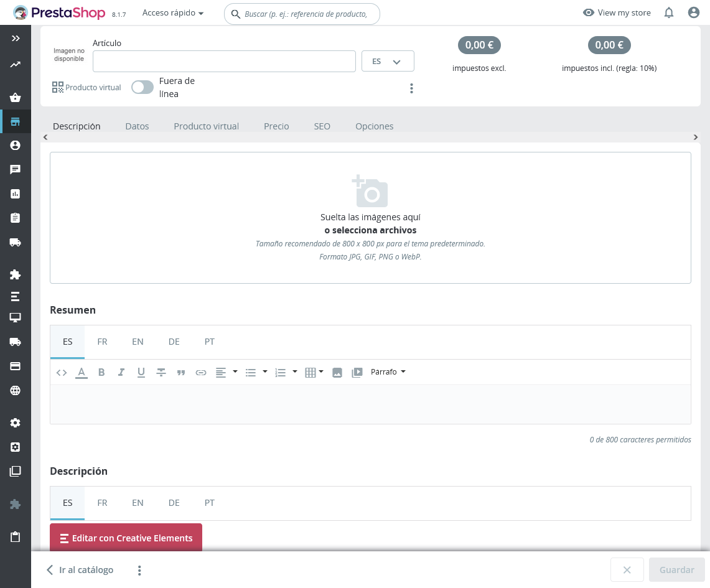Switch to the Producto virtual tab

206,126
